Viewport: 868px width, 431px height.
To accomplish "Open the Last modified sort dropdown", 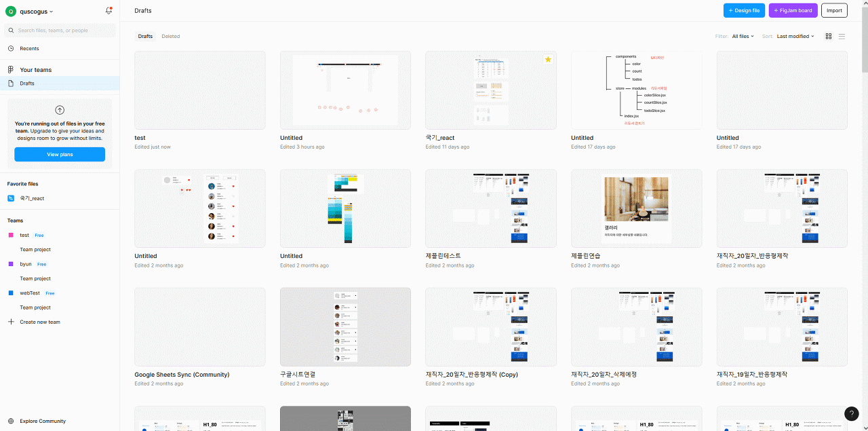I will pos(795,36).
